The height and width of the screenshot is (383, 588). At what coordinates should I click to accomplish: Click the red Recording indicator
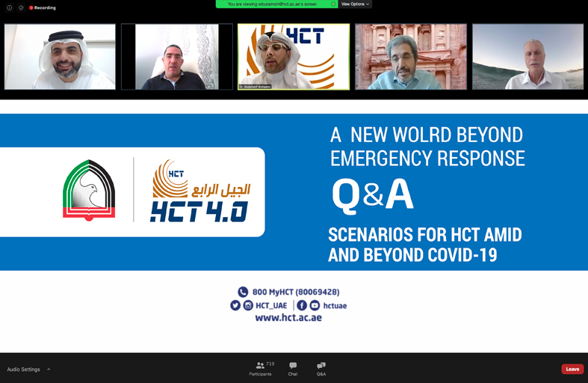tap(43, 7)
